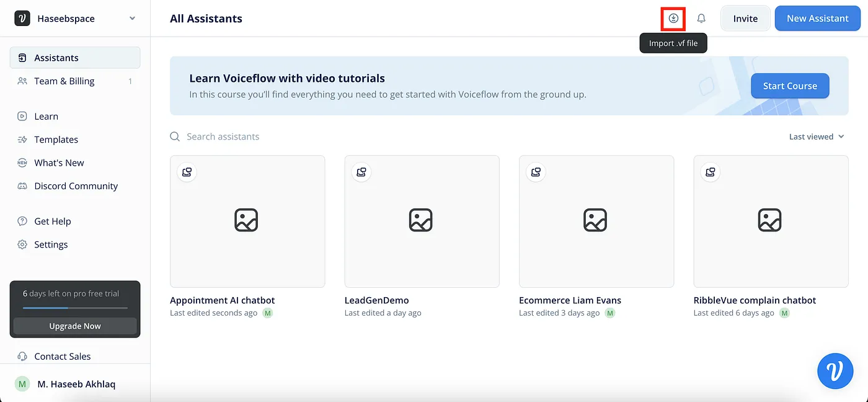Create a New Assistant
Viewport: 868px width, 402px height.
click(818, 19)
